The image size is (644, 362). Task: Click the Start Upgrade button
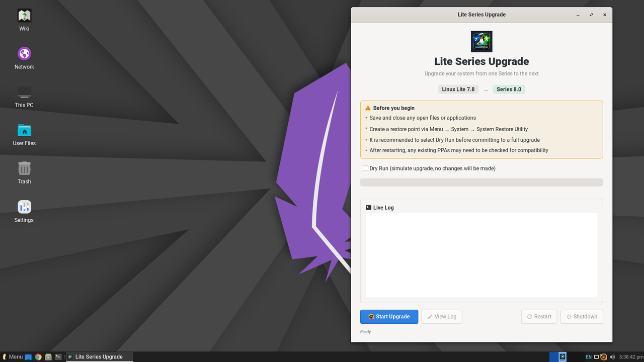pyautogui.click(x=389, y=317)
